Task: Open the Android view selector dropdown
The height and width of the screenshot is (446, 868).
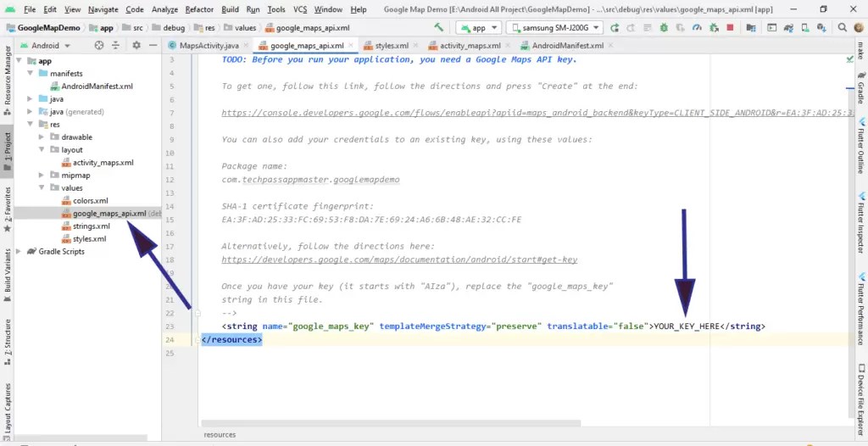Action: pyautogui.click(x=46, y=46)
